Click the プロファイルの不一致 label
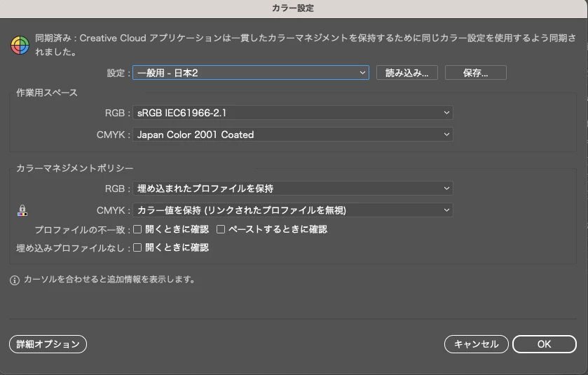Image resolution: width=588 pixels, height=375 pixels. (x=82, y=229)
